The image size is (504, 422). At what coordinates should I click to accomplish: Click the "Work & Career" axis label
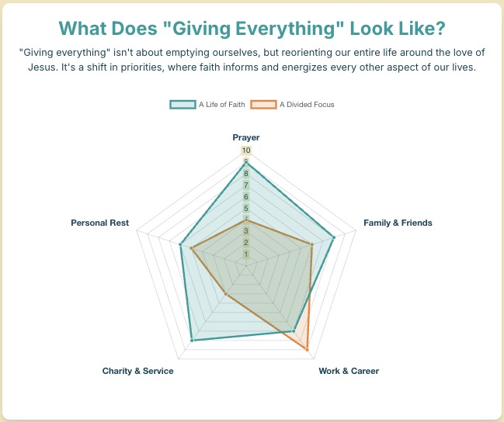349,371
